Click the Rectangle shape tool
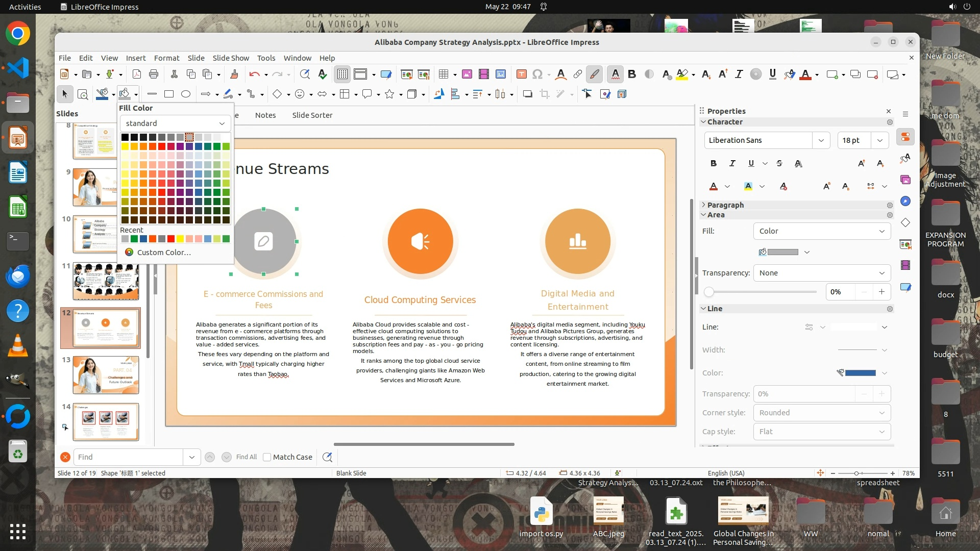 169,94
